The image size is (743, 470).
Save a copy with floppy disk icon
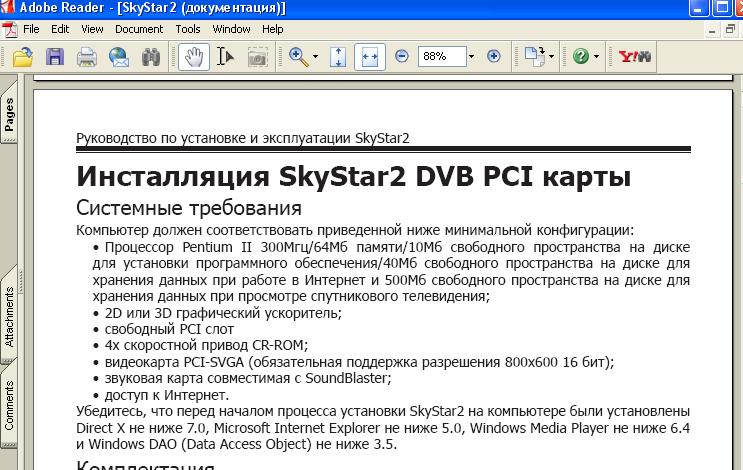pos(55,57)
